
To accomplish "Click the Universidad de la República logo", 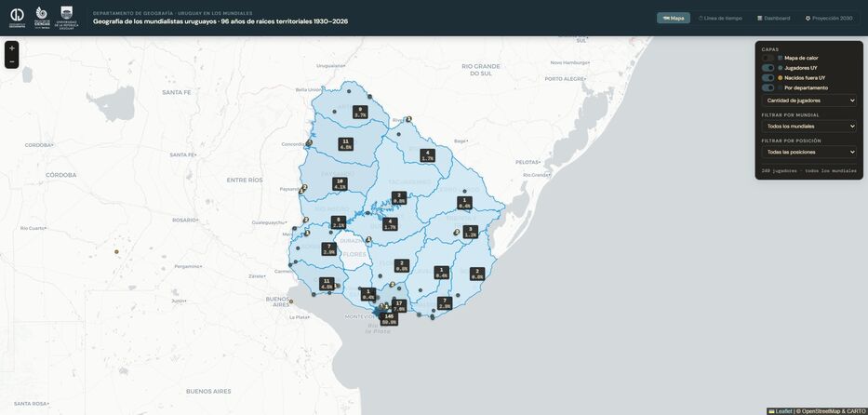I will click(x=66, y=17).
